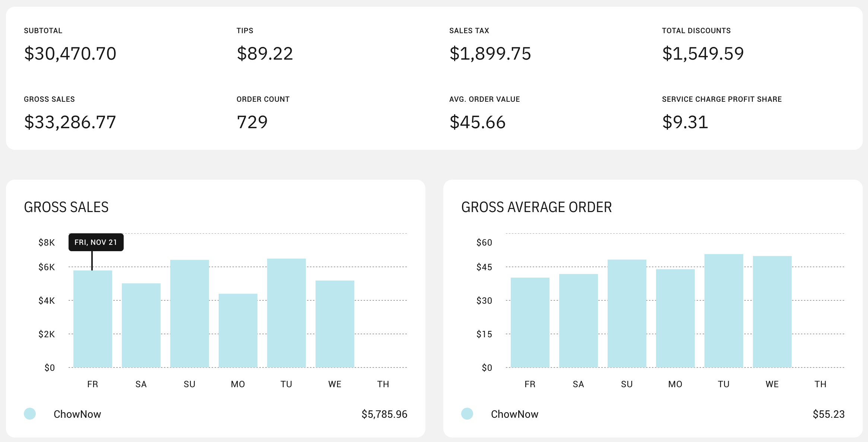
Task: Click the Wednesday bar in Gross Sales chart
Action: [335, 323]
